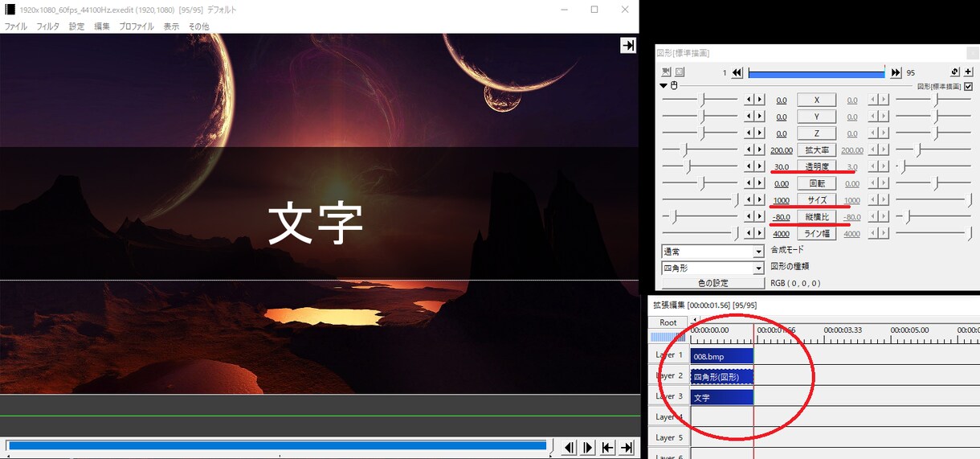Screen dimensions: 980x459
Task: Open the プロファイル menu
Action: tap(137, 27)
